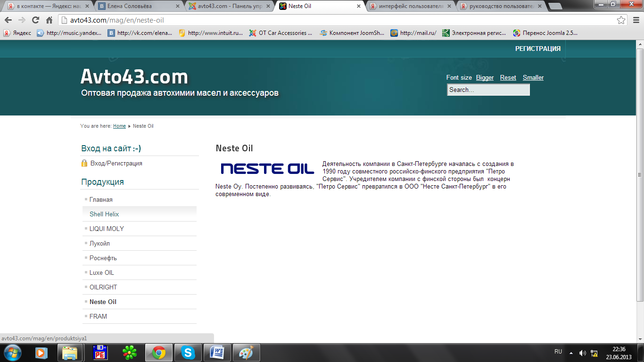The image size is (644, 362).
Task: Click the padlock icon beside Вход/Регистрация
Action: point(84,163)
